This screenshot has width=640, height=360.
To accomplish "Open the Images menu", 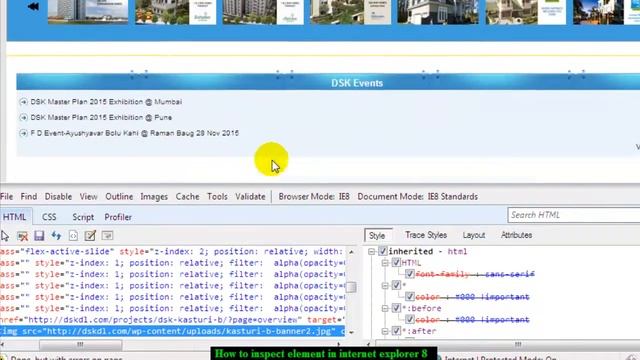I will point(154,196).
